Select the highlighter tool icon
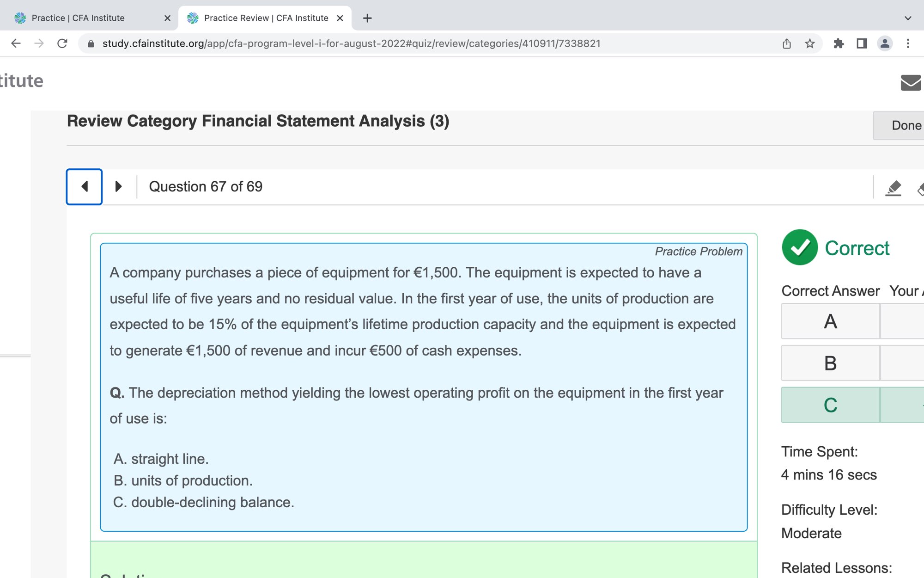924x578 pixels. click(894, 188)
